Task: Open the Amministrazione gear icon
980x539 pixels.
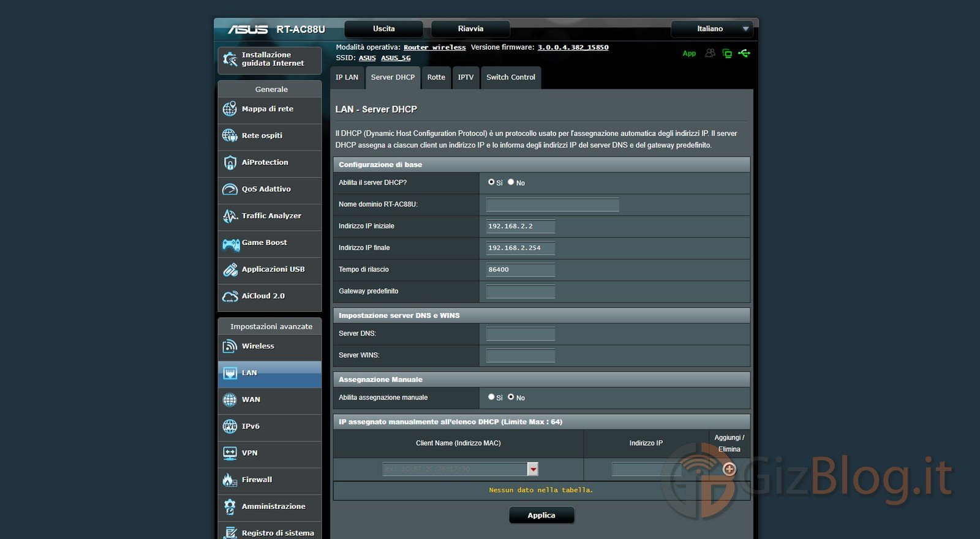Action: pyautogui.click(x=230, y=507)
